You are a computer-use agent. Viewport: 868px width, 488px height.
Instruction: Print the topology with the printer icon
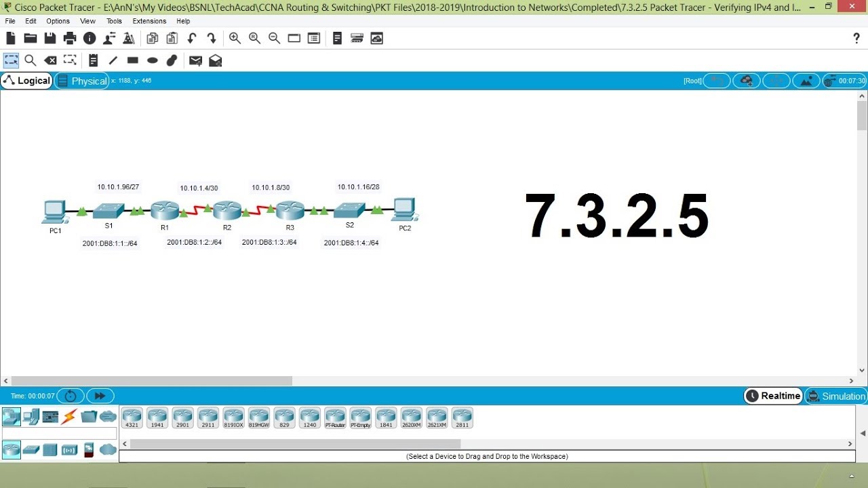[70, 38]
